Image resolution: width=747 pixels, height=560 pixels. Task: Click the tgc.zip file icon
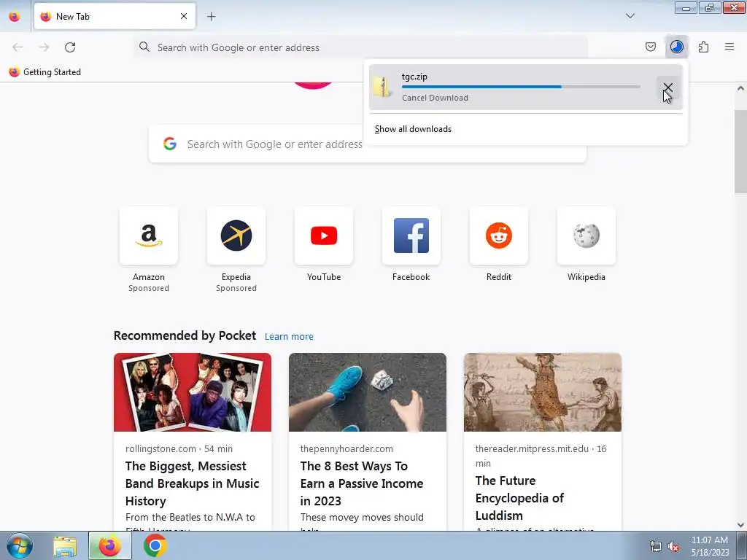click(382, 87)
